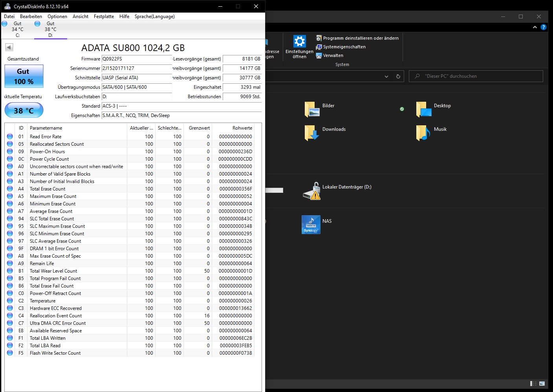This screenshot has height=392, width=553.
Task: Click Verwalten icon in Explorer ribbon
Action: pos(319,55)
